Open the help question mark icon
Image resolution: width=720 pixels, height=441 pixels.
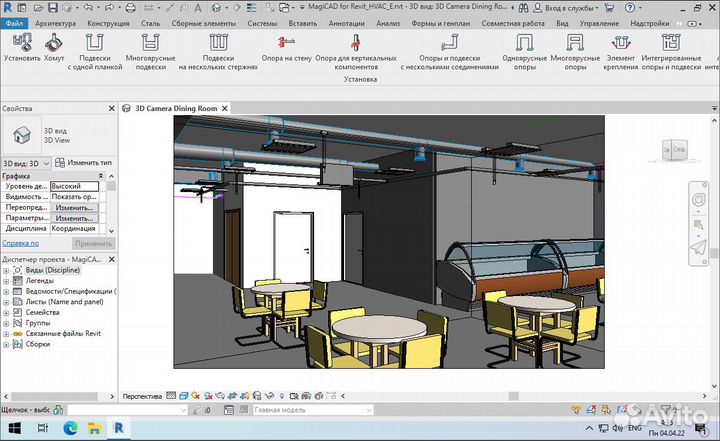click(x=630, y=8)
